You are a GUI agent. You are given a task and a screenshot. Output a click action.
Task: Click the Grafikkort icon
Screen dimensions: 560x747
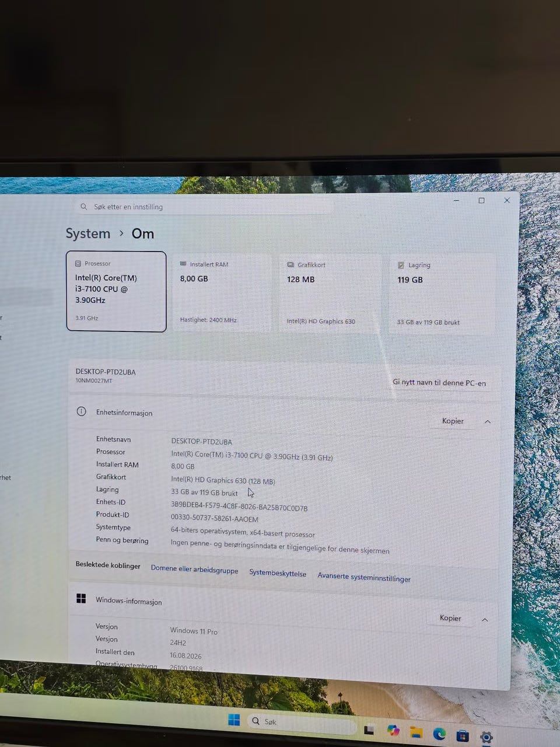(x=290, y=264)
